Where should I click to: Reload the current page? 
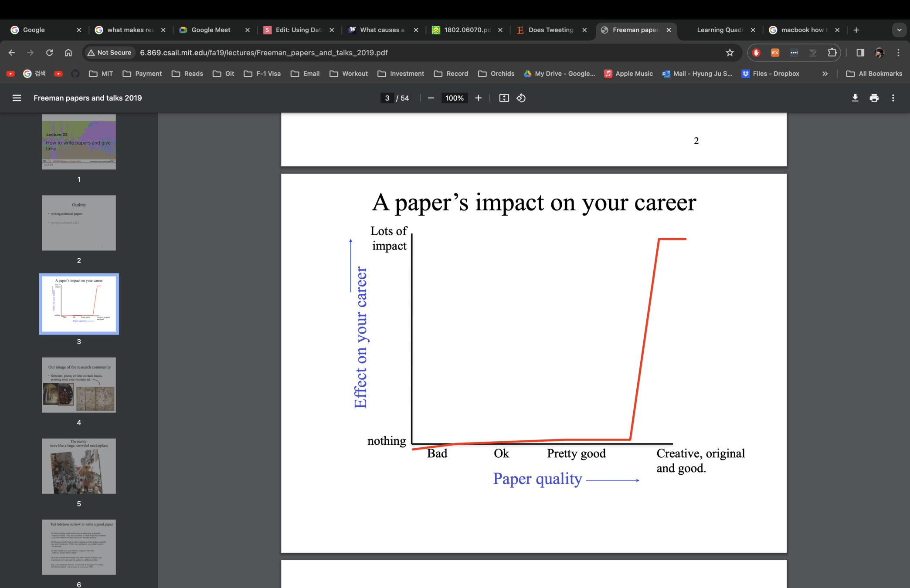(49, 53)
